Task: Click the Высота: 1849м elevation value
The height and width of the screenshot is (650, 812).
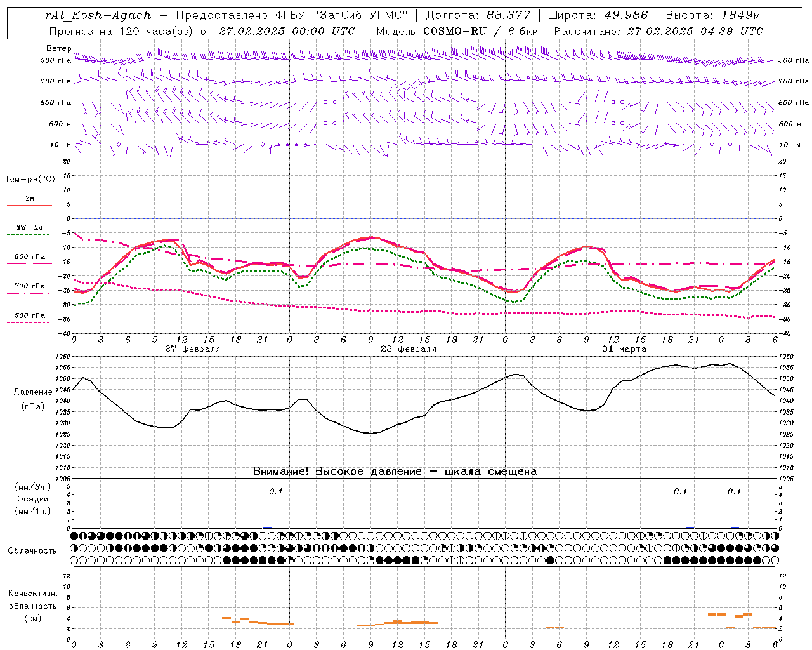Action: (x=713, y=16)
